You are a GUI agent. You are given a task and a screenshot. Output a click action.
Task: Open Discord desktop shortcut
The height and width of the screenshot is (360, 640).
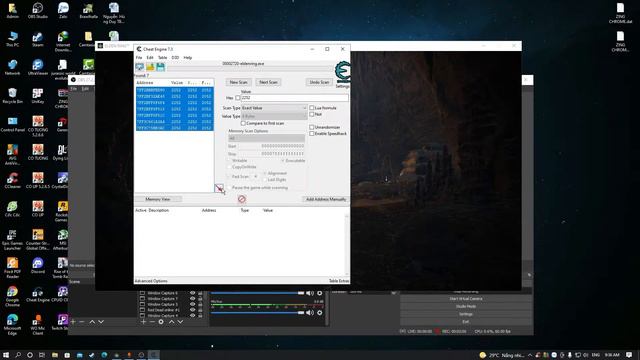pyautogui.click(x=38, y=266)
